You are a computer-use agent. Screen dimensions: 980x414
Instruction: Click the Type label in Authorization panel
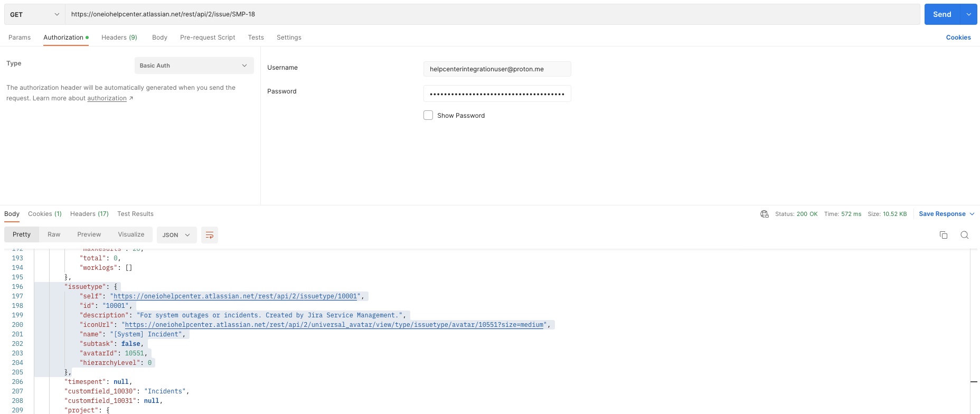(14, 63)
